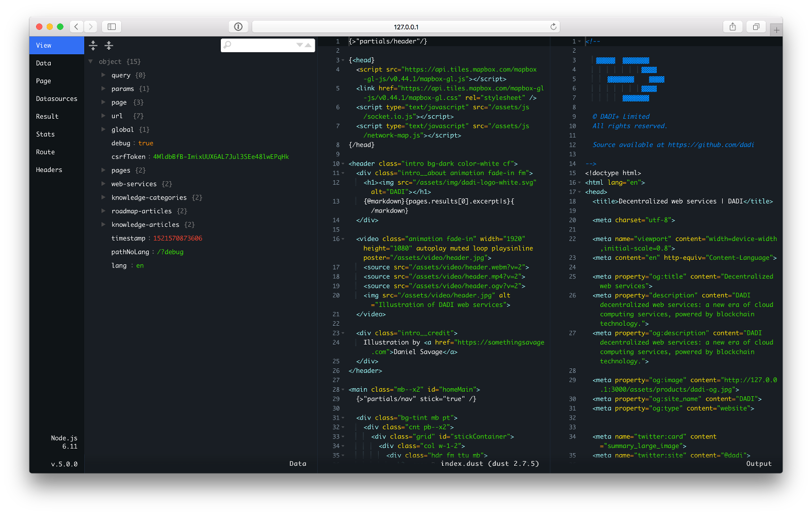The height and width of the screenshot is (515, 812).
Task: Open a new tab with the plus icon
Action: coord(776,29)
